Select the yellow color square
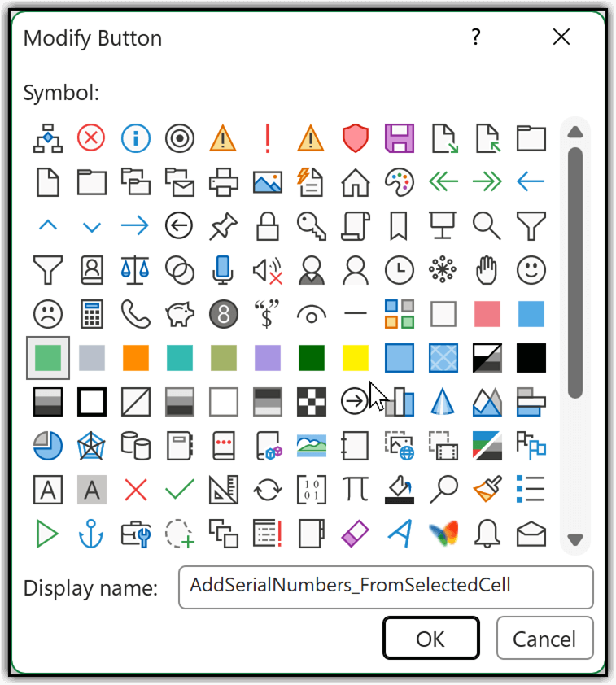 click(x=355, y=358)
